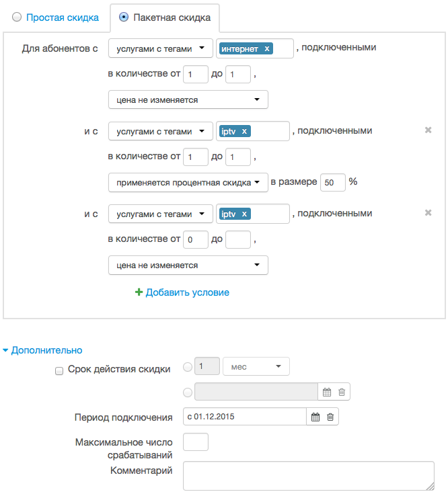
Task: Remove the интернет tag with its x
Action: (x=267, y=48)
